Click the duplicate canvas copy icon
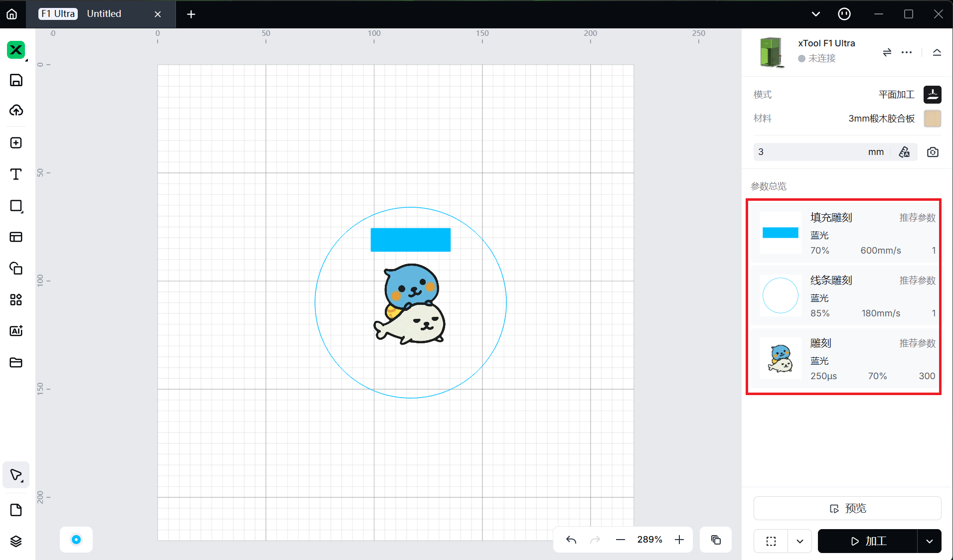The image size is (953, 560). tap(716, 540)
